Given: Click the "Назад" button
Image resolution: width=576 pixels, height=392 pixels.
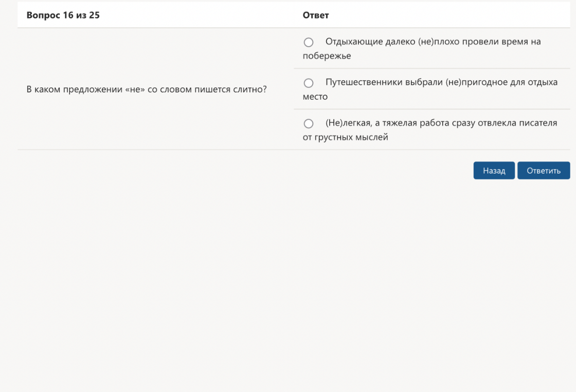Looking at the screenshot, I should [x=494, y=170].
